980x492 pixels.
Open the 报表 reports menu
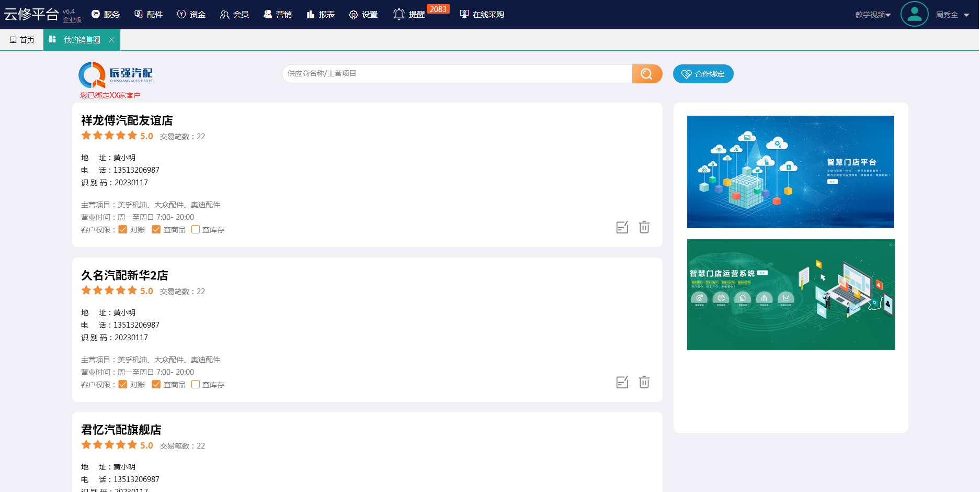(x=321, y=14)
